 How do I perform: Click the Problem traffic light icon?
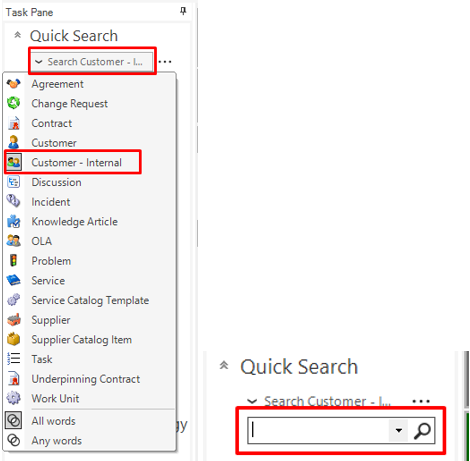[x=14, y=260]
